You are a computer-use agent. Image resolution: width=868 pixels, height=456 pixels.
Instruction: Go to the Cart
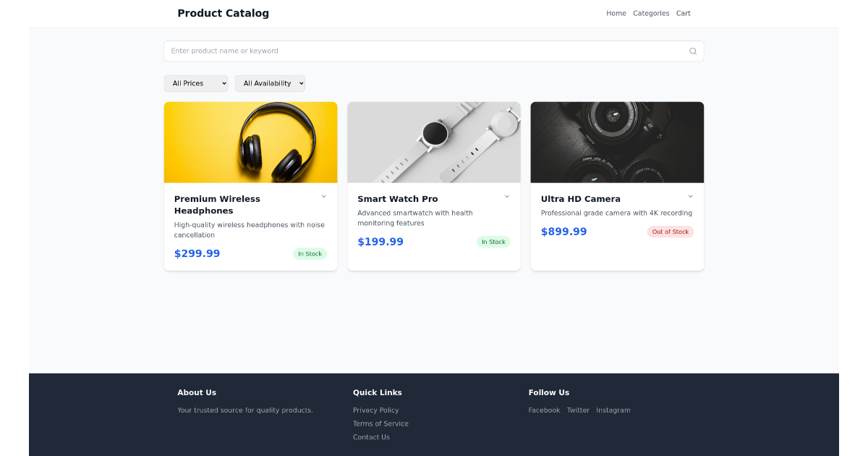point(683,13)
